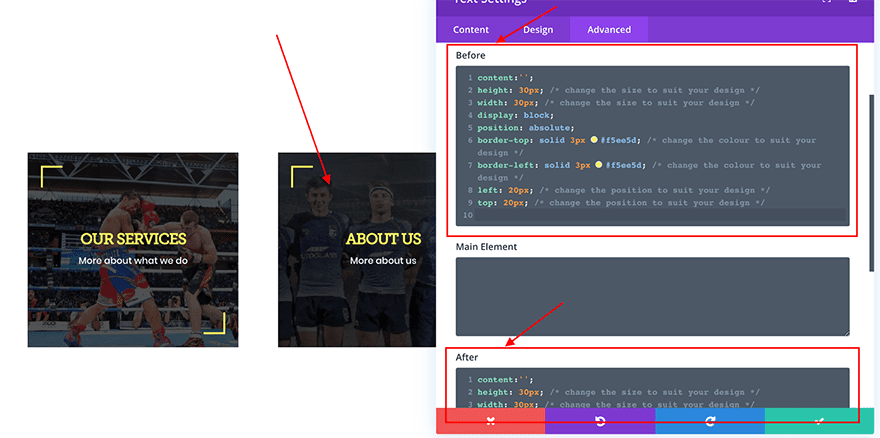The height and width of the screenshot is (438, 880).
Task: Select the ABOUT US heading text
Action: click(383, 239)
